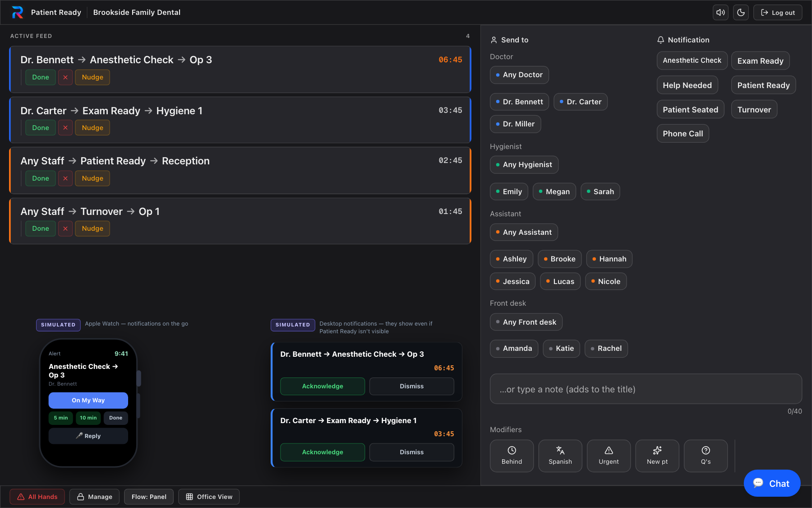Select Any Assistant recipient
The image size is (812, 508).
click(x=524, y=232)
